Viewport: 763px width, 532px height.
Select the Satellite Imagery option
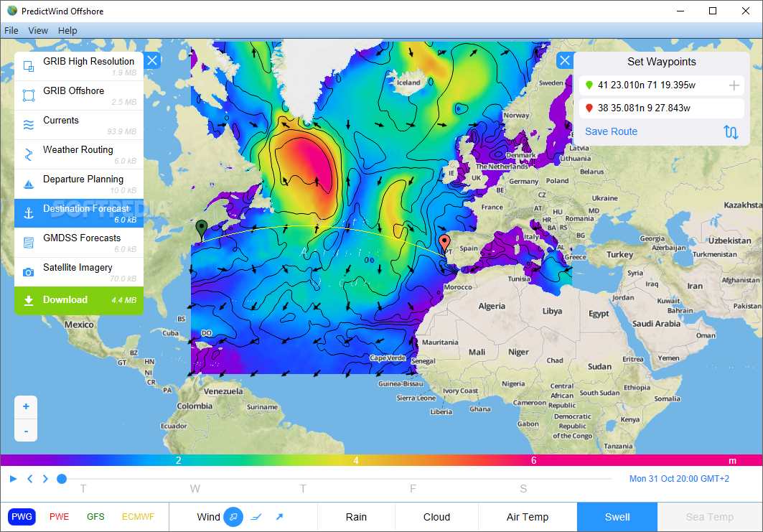[79, 272]
